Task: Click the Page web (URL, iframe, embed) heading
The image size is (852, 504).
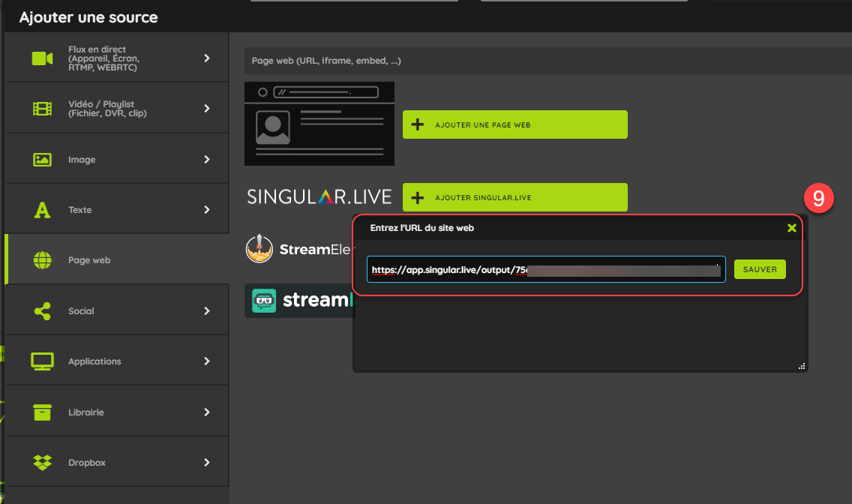Action: 326,61
